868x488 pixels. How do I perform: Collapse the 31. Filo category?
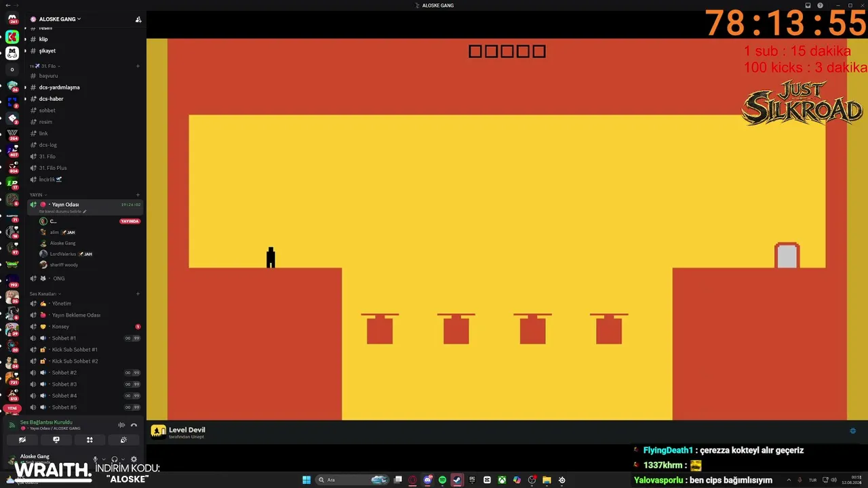(45, 66)
